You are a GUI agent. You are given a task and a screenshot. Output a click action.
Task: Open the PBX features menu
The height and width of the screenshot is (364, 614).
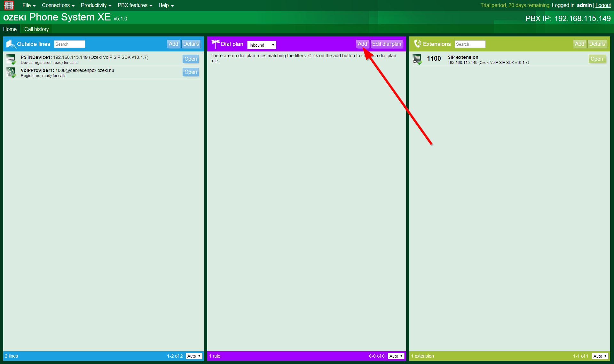point(133,5)
